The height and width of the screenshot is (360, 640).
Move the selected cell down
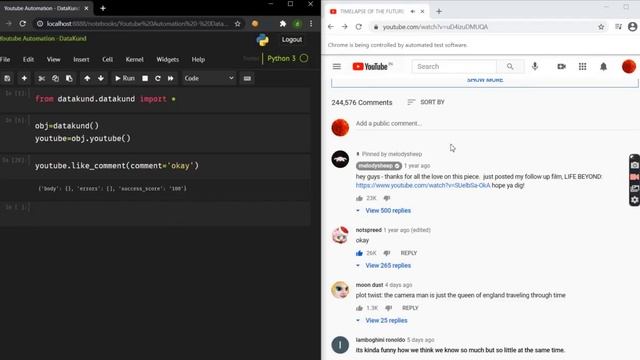tap(101, 78)
